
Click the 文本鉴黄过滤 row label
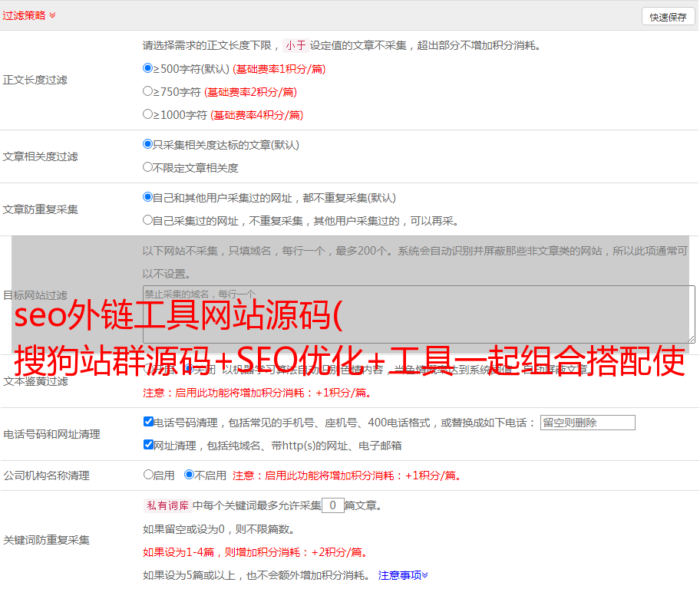pyautogui.click(x=36, y=381)
